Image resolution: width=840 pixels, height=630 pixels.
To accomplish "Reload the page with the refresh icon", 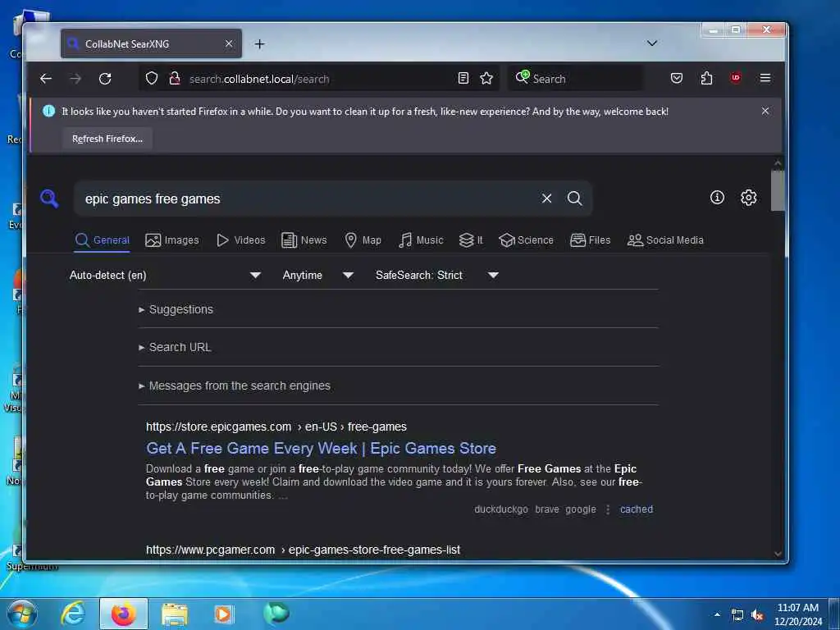I will pos(105,79).
